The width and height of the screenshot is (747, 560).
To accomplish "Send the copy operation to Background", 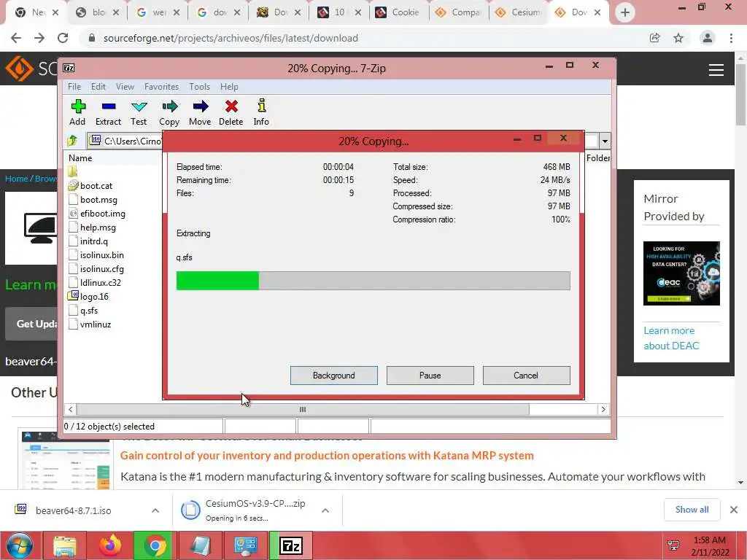I will point(334,376).
